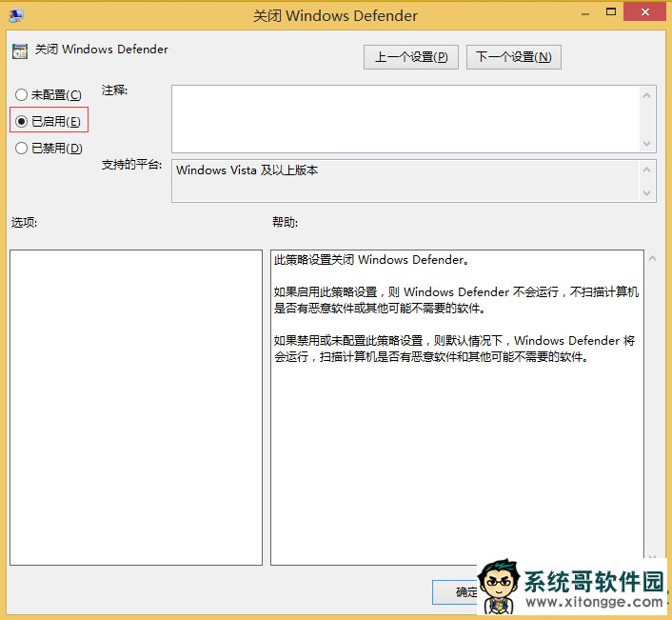The height and width of the screenshot is (620, 672).
Task: Maximize the 关闭 Windows Defender window
Action: 611,12
